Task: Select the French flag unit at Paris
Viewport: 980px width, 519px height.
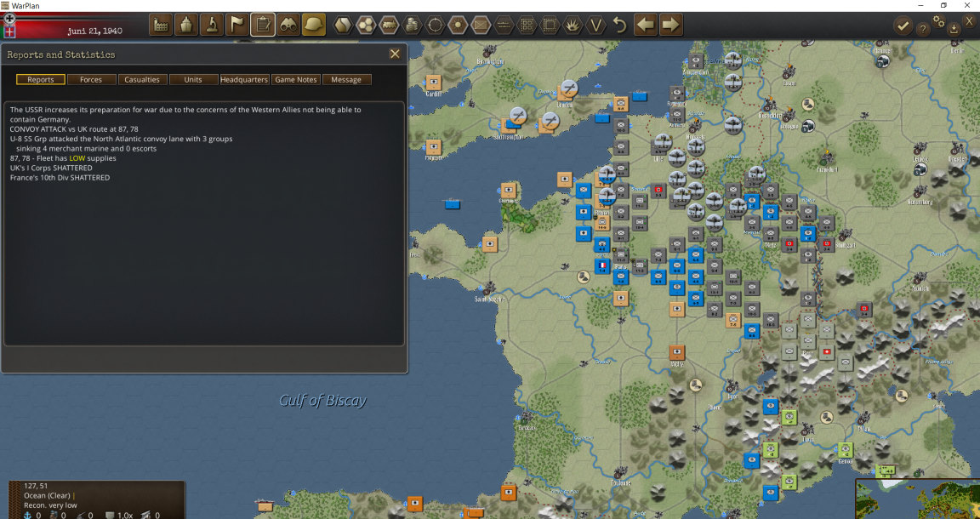Action: coord(602,265)
